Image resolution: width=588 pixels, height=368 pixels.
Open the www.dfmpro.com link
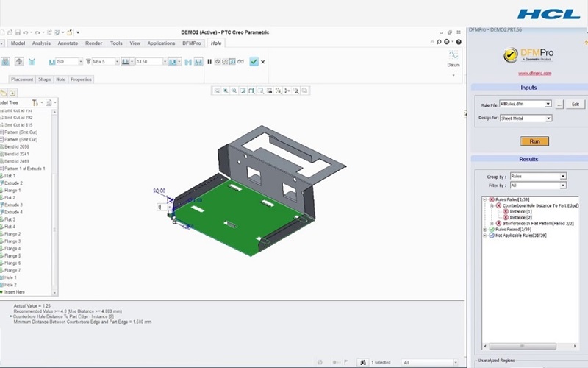tap(535, 73)
